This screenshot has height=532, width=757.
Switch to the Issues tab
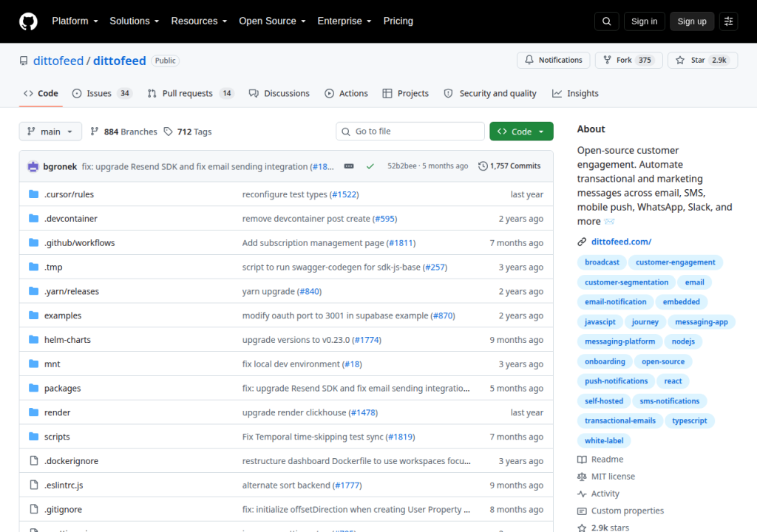point(102,94)
